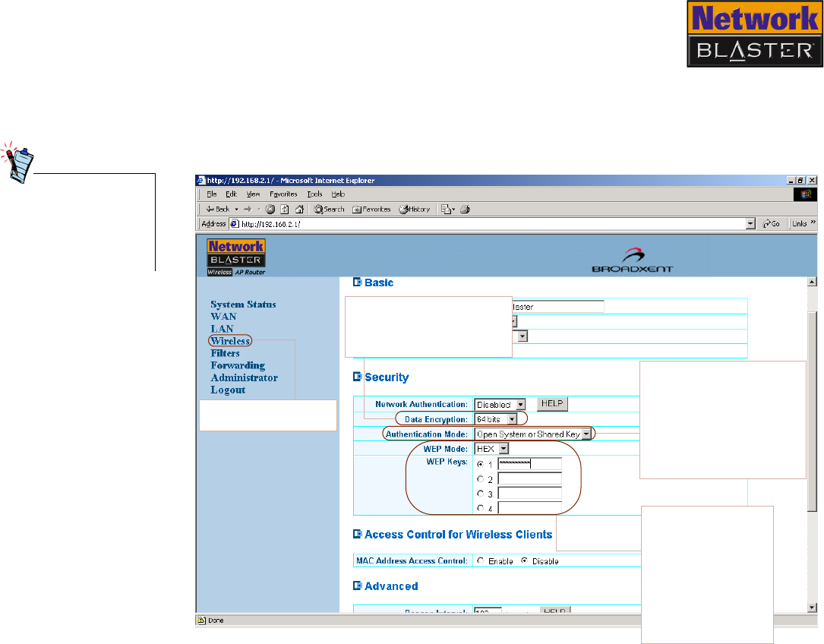Screen dimensions: 824x644
Task: Open the WAN settings link
Action: pyautogui.click(x=223, y=317)
